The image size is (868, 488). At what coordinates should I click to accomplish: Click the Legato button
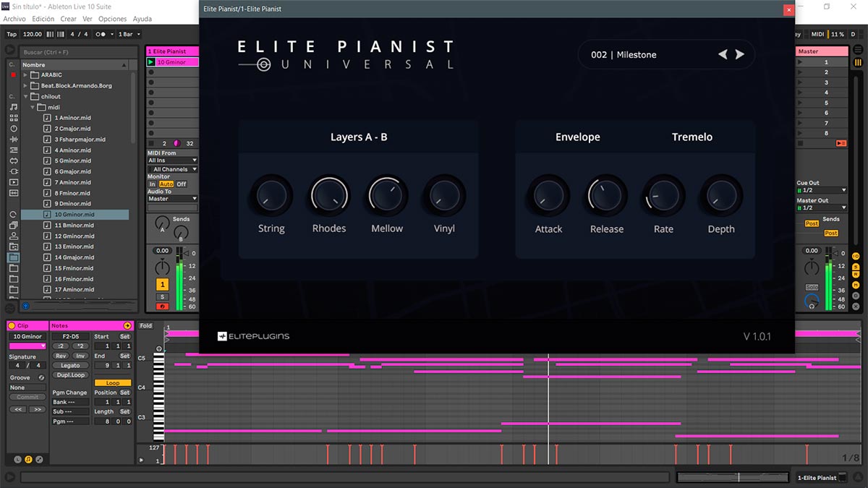(70, 366)
